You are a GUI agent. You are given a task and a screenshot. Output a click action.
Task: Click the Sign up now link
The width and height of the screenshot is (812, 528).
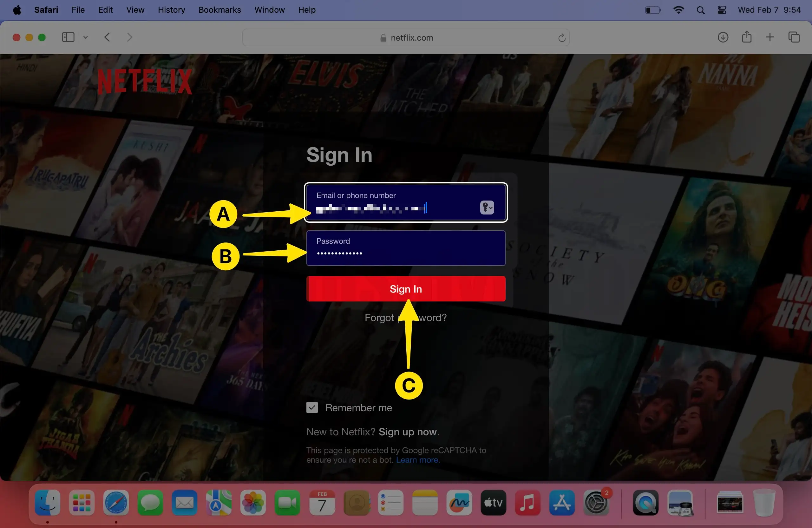click(x=408, y=432)
